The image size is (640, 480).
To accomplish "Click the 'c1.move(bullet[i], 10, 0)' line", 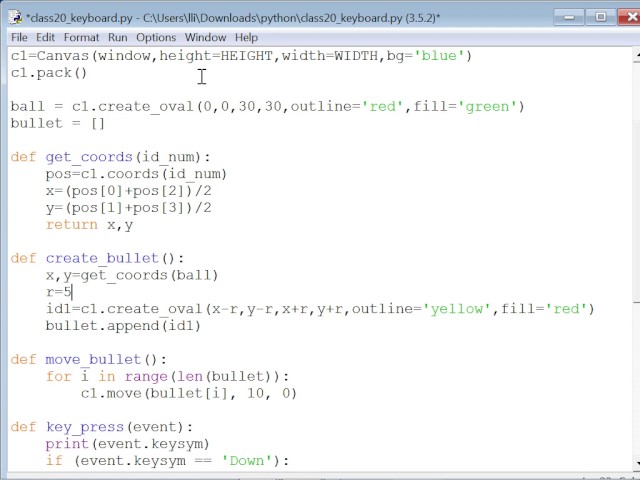I will 189,393.
